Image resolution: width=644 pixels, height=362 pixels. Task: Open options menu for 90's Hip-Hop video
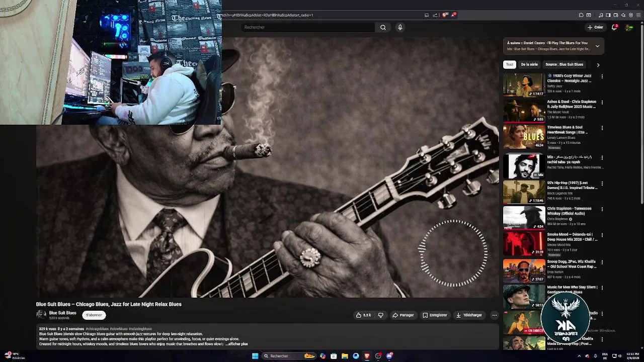pyautogui.click(x=602, y=184)
